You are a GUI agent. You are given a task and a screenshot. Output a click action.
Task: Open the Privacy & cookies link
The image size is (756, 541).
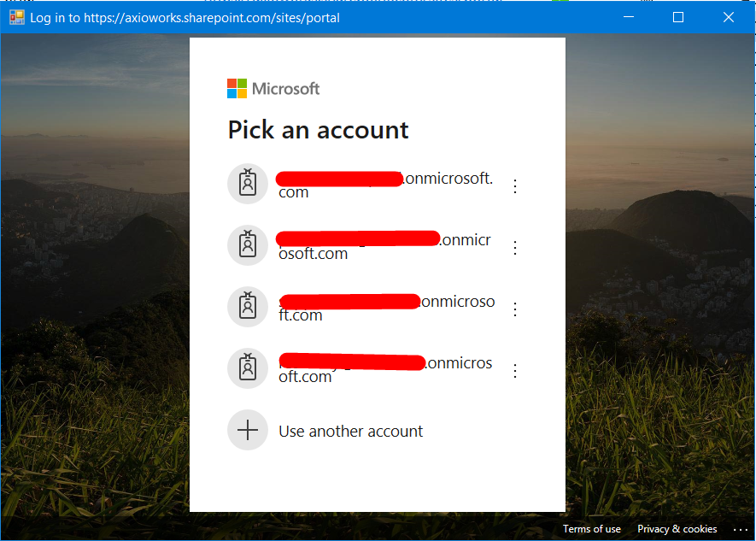(x=677, y=529)
